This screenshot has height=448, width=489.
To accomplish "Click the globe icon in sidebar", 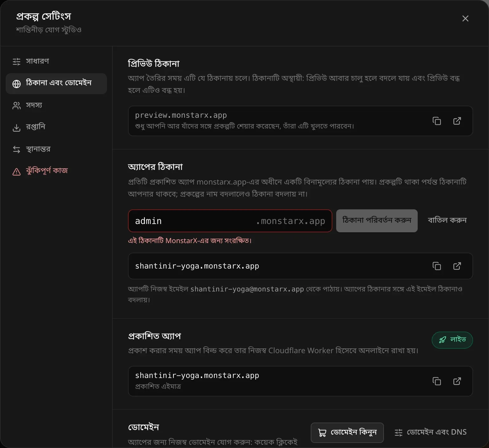I will coord(17,84).
